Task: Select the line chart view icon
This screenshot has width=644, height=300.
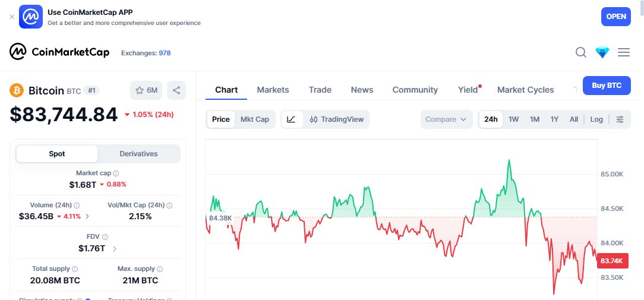Action: tap(291, 119)
